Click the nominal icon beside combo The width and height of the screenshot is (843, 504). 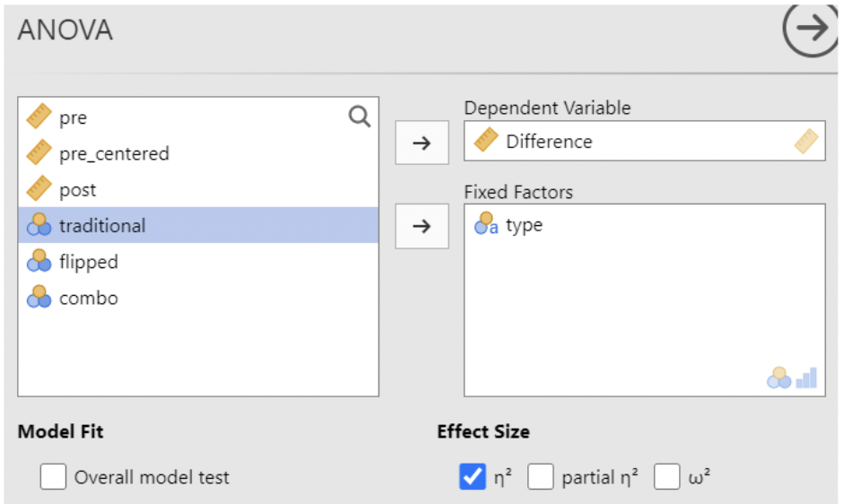point(39,298)
